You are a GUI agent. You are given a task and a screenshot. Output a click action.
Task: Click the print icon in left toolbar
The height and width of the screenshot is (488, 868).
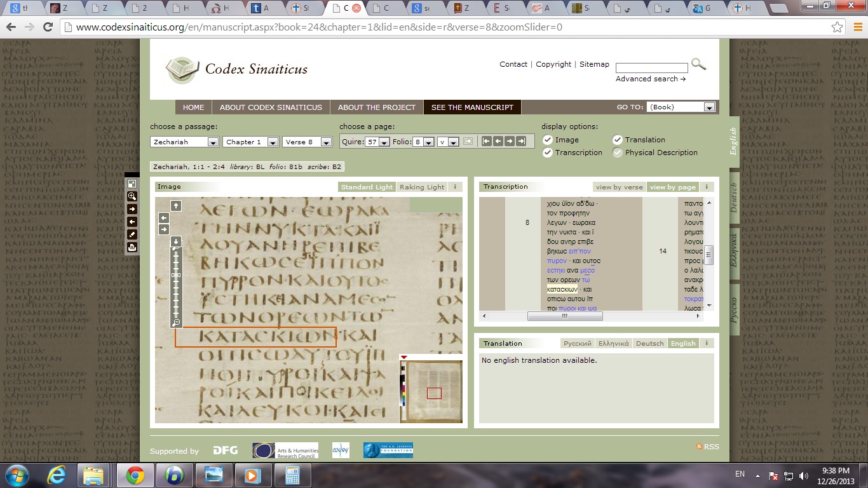tap(132, 247)
